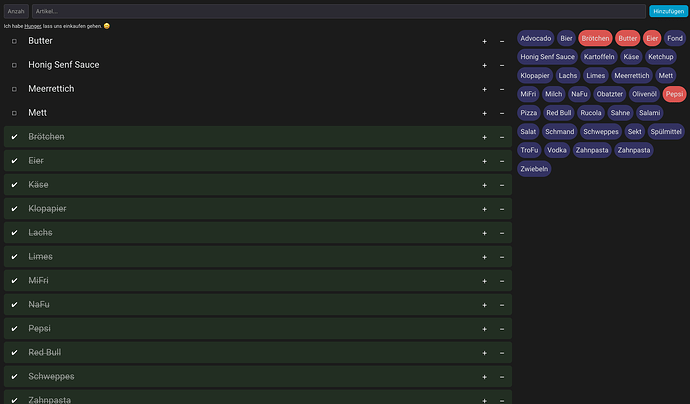The width and height of the screenshot is (690, 404).
Task: Check the Mett checkbox
Action: tap(14, 113)
